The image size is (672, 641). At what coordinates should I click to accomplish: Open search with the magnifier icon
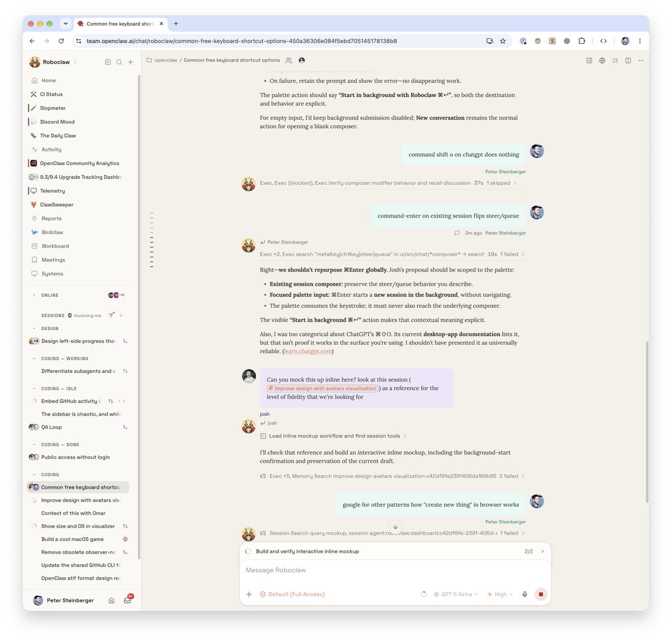click(x=119, y=62)
